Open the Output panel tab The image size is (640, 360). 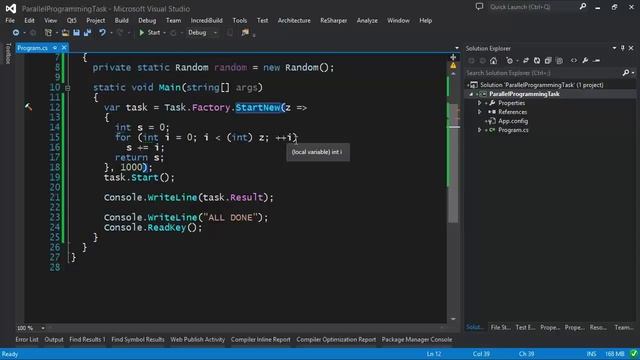point(54,340)
